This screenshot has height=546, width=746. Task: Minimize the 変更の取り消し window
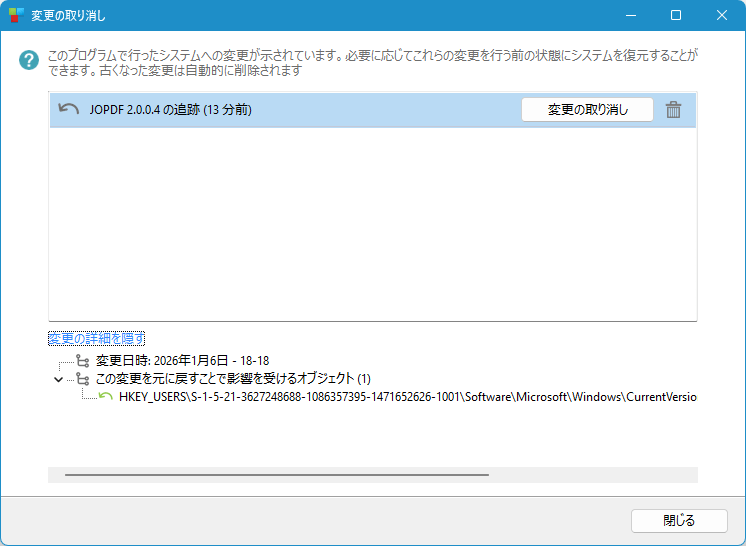[630, 16]
